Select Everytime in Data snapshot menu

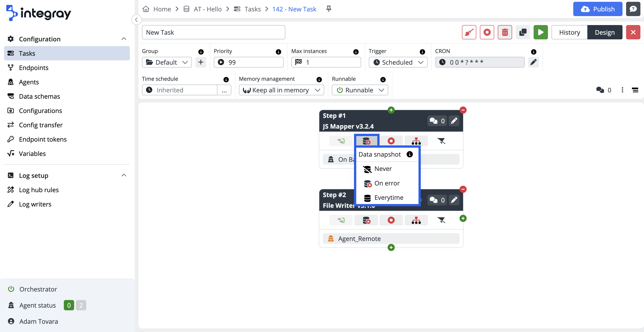tap(389, 198)
